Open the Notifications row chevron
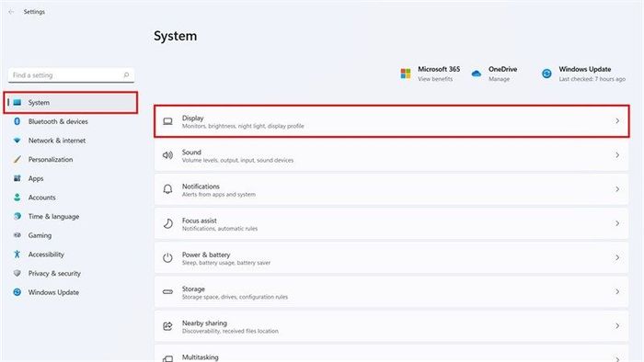This screenshot has height=362, width=644. 617,189
